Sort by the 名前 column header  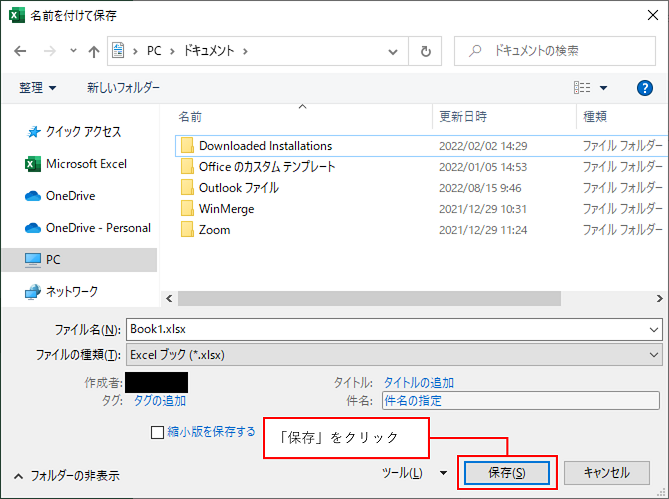(190, 116)
